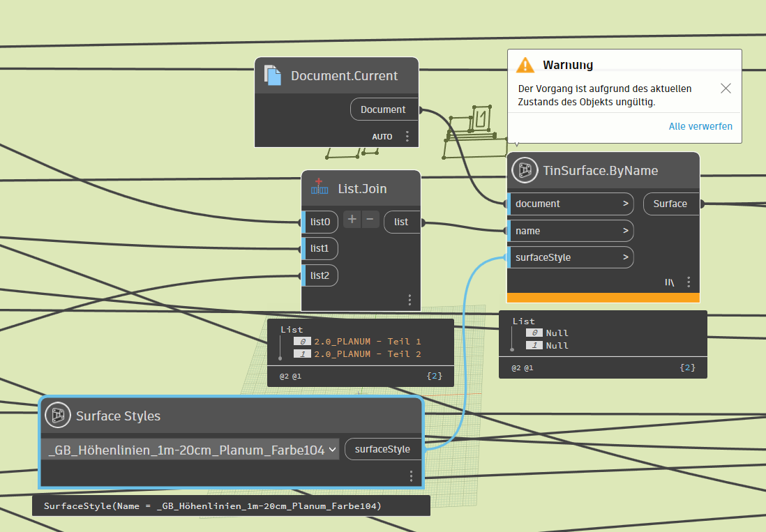
Task: Click the TinSurface.ByName node header icon
Action: click(524, 169)
